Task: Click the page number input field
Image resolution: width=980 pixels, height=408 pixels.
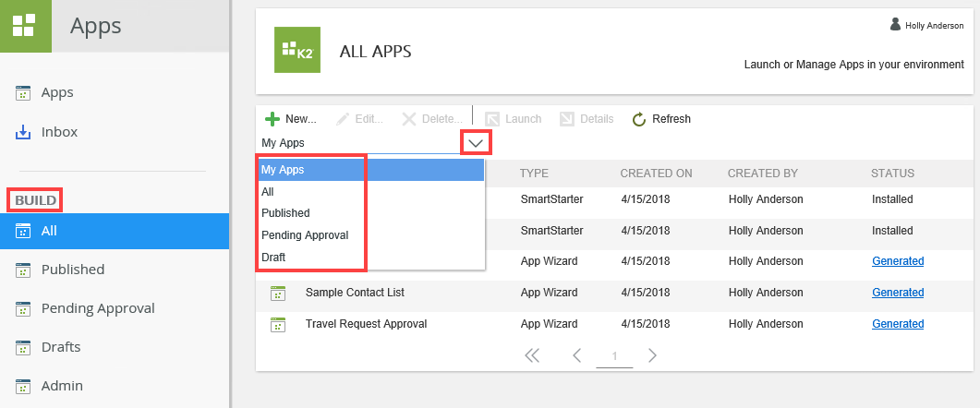Action: tap(614, 355)
